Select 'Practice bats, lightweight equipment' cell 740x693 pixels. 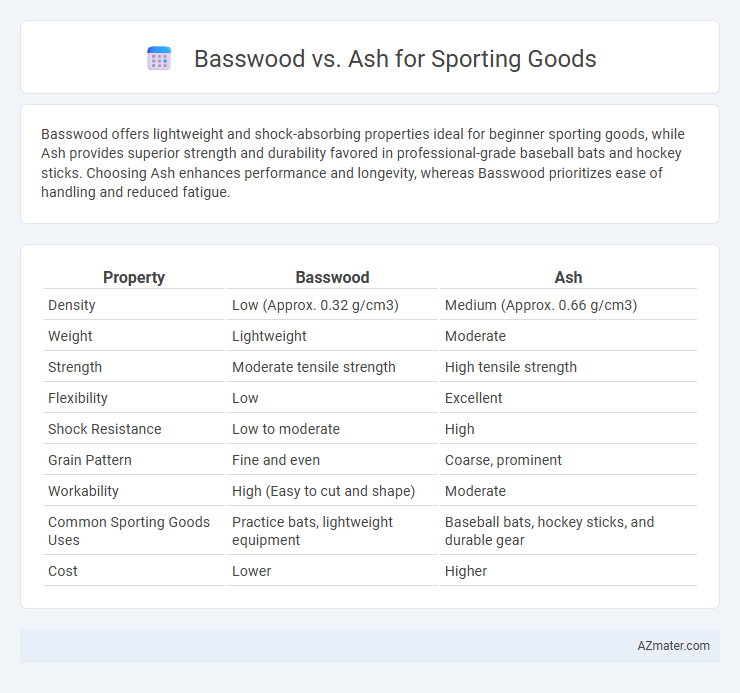point(312,531)
